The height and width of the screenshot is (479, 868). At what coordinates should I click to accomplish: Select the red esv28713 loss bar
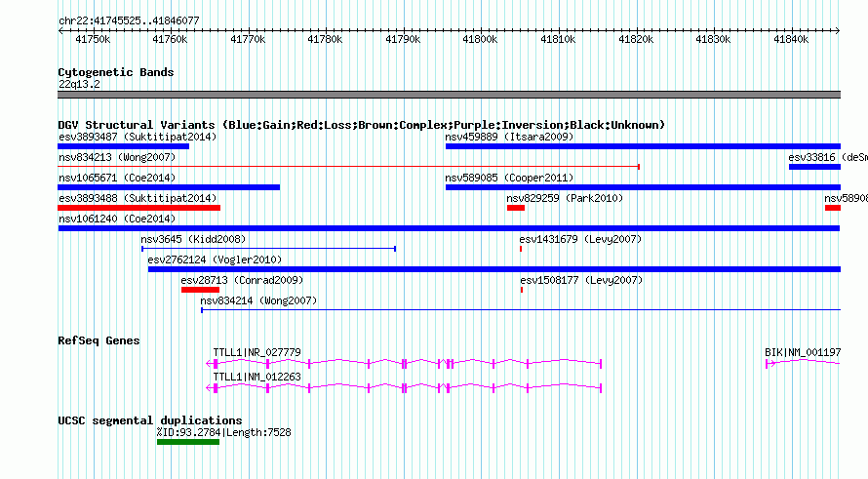coord(200,290)
